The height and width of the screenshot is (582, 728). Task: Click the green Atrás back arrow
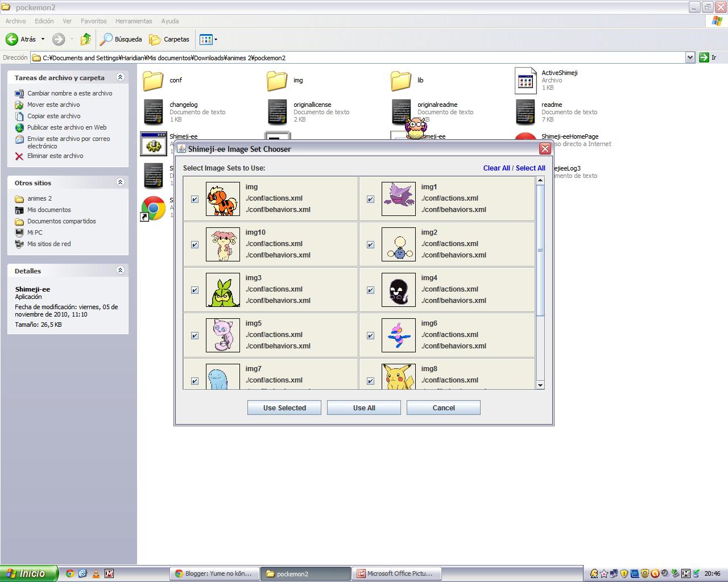click(x=12, y=39)
